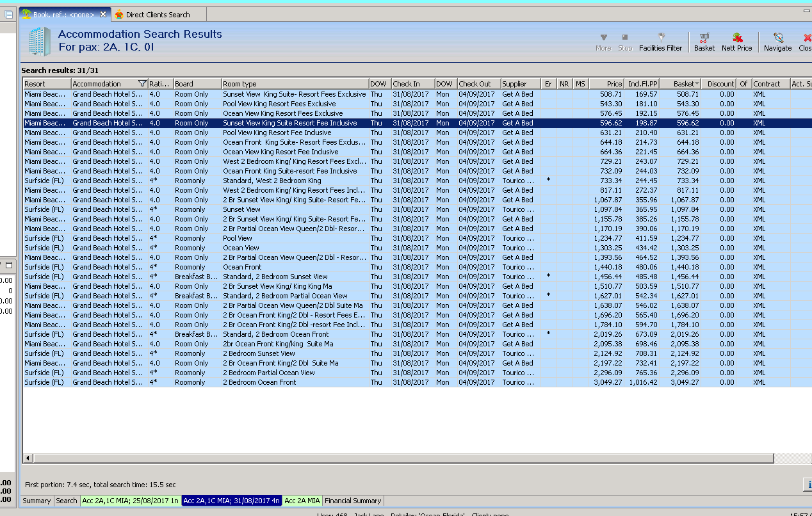Switch to Direct Clients Search tab
The image size is (812, 516).
157,14
